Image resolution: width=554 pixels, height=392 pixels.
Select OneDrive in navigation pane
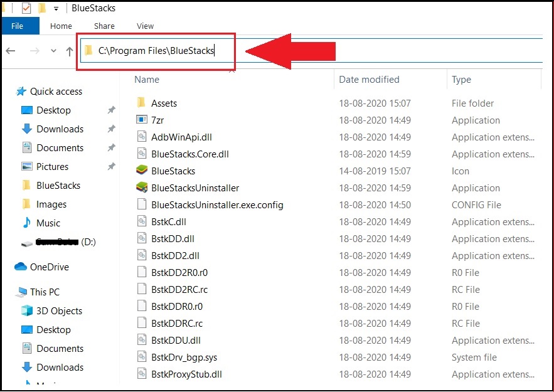coord(49,267)
